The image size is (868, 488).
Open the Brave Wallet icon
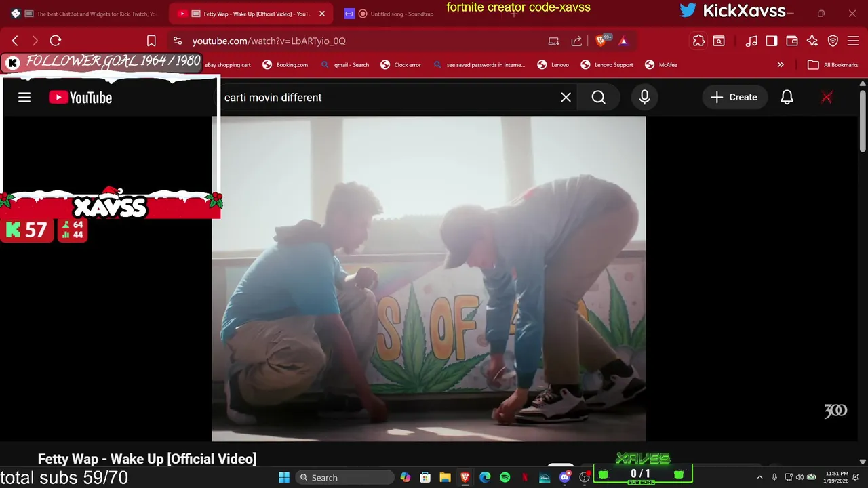[792, 41]
